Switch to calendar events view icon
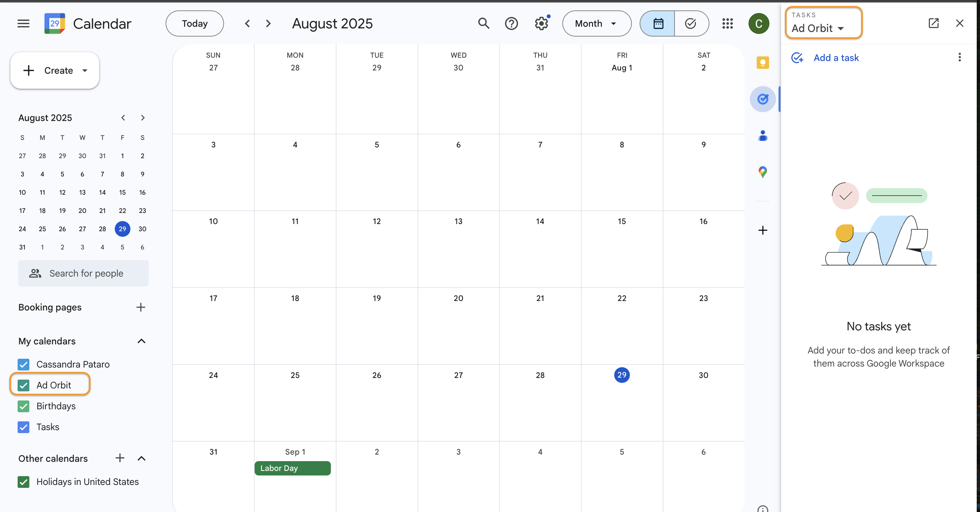980x512 pixels. click(x=658, y=23)
